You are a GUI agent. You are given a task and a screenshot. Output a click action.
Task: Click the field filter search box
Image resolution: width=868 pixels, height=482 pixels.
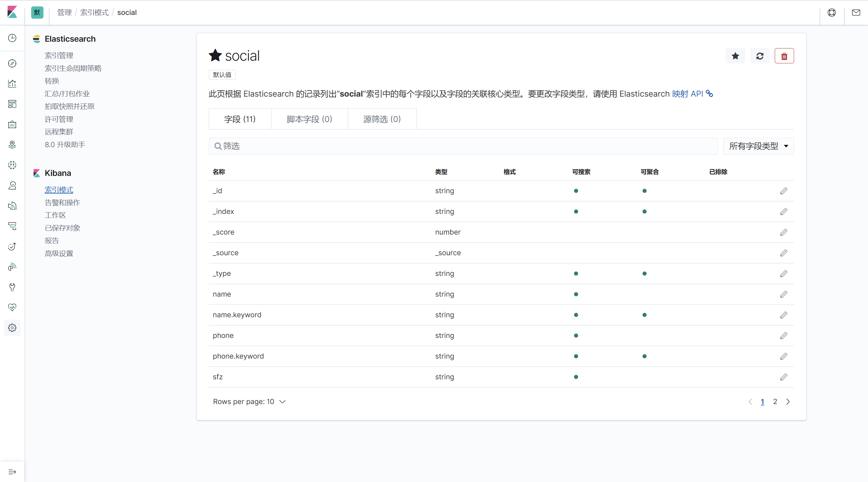click(x=463, y=146)
